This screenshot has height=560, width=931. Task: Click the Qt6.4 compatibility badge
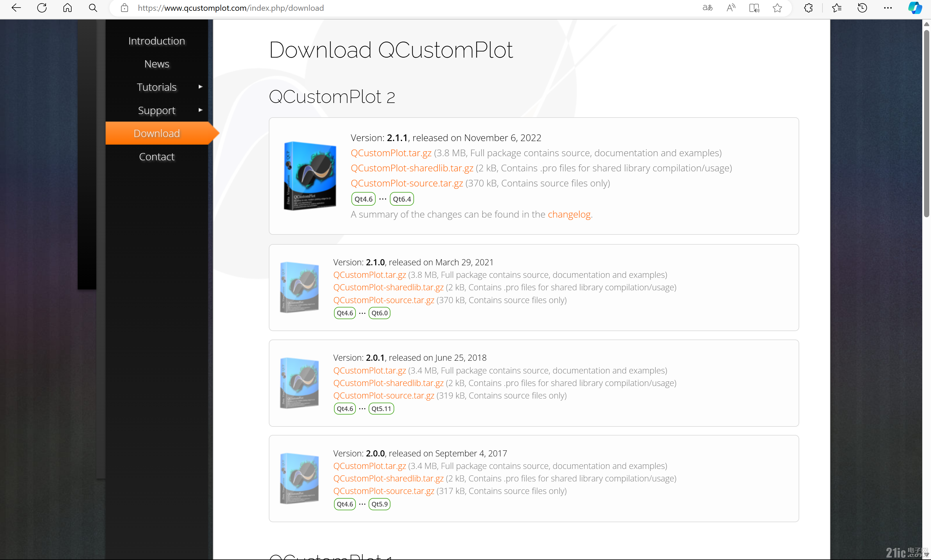(402, 199)
